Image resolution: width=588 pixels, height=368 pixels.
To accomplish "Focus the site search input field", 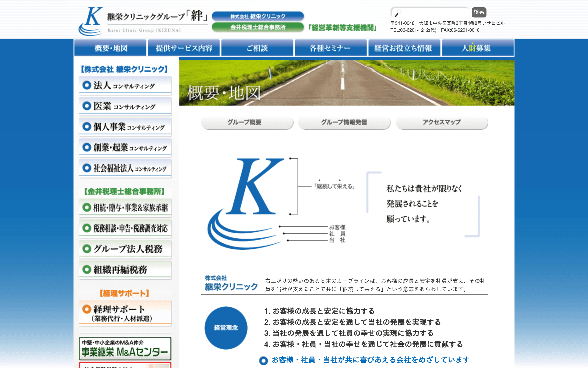I will click(x=430, y=12).
